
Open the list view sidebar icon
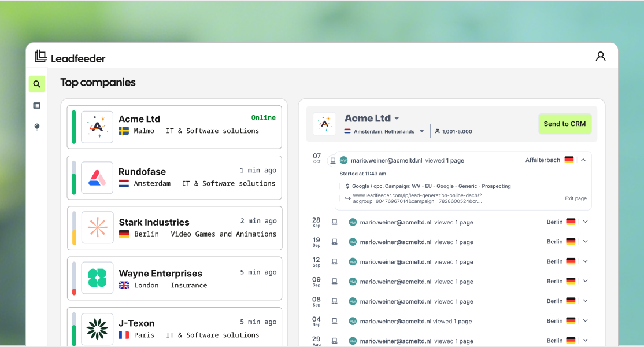pos(37,105)
